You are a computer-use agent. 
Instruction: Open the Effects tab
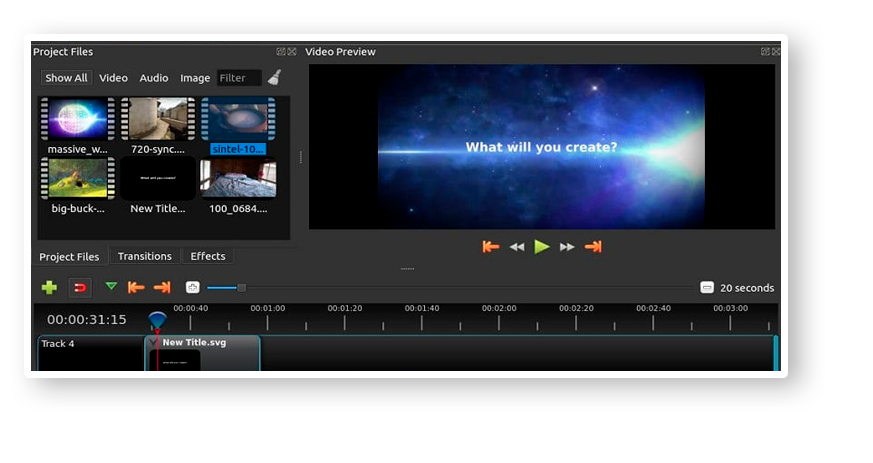coord(208,256)
